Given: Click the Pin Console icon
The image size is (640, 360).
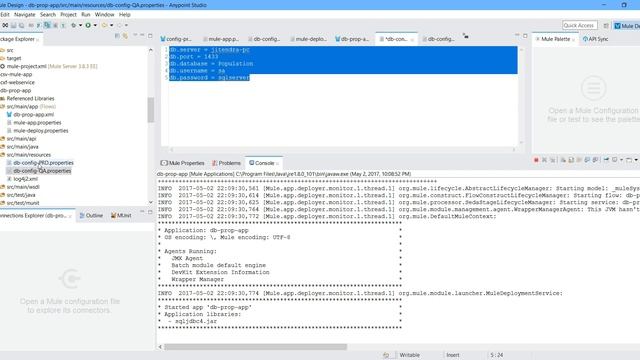Looking at the screenshot, I should click(x=606, y=160).
